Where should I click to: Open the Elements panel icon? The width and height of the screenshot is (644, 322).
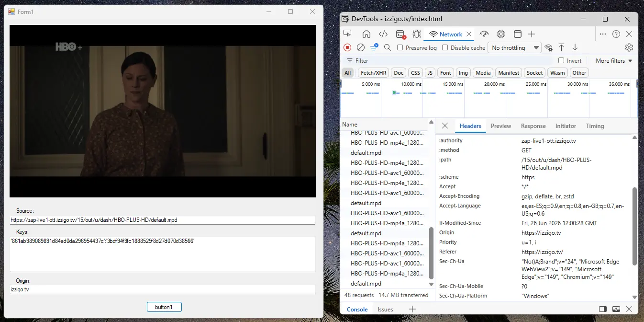click(383, 34)
